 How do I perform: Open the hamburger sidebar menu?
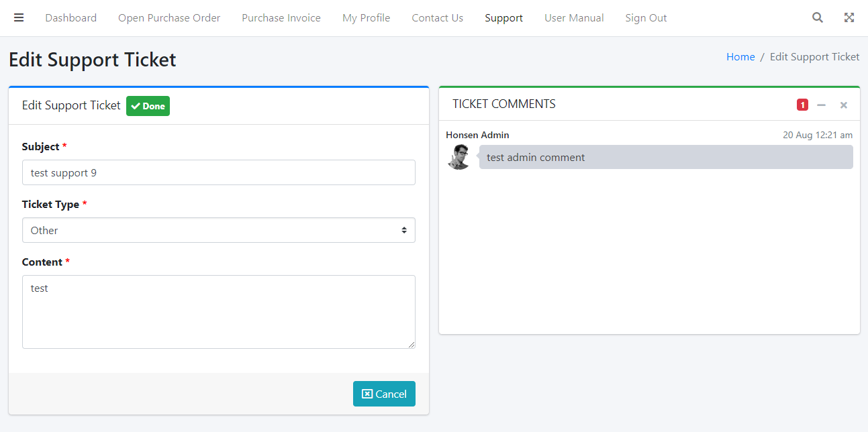pyautogui.click(x=19, y=18)
